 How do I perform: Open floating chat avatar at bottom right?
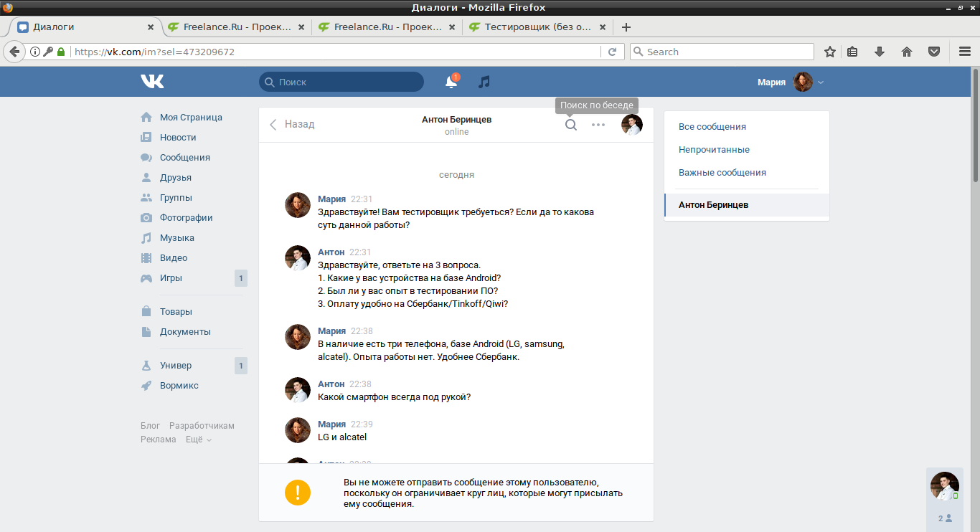click(x=944, y=486)
